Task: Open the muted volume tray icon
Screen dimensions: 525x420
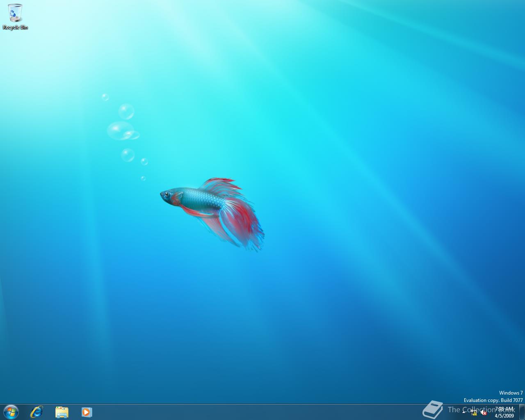Action: tap(484, 413)
